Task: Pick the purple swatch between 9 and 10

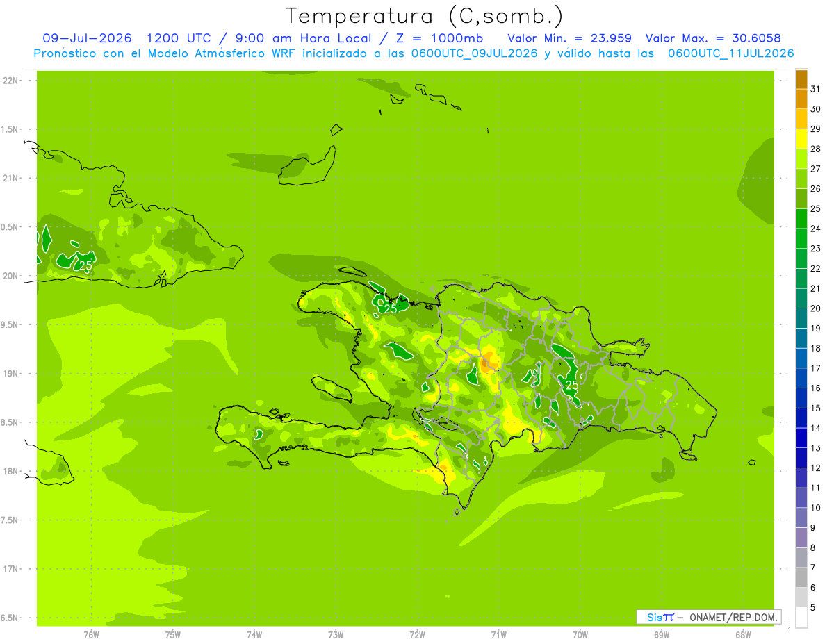Action: 801,518
